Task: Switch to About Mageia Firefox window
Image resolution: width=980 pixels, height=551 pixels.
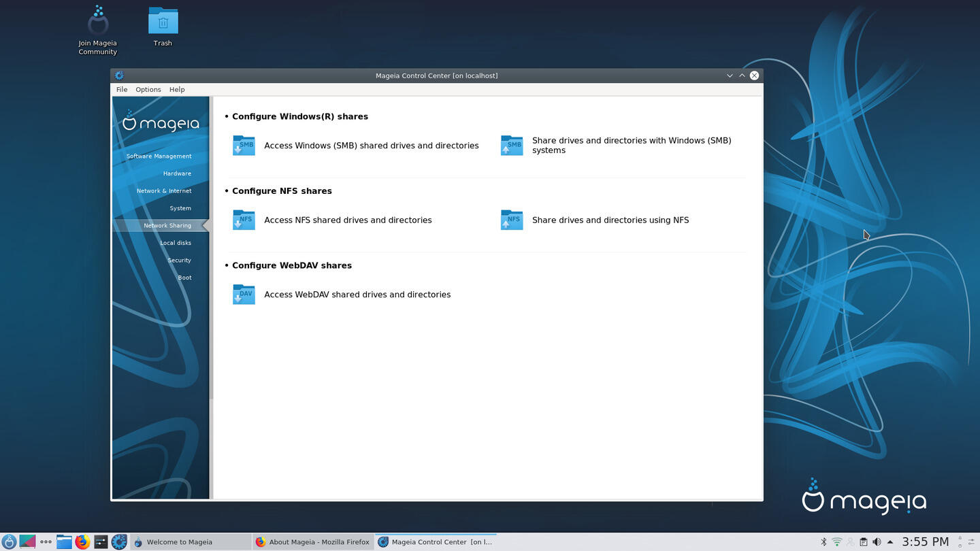Action: pyautogui.click(x=313, y=542)
